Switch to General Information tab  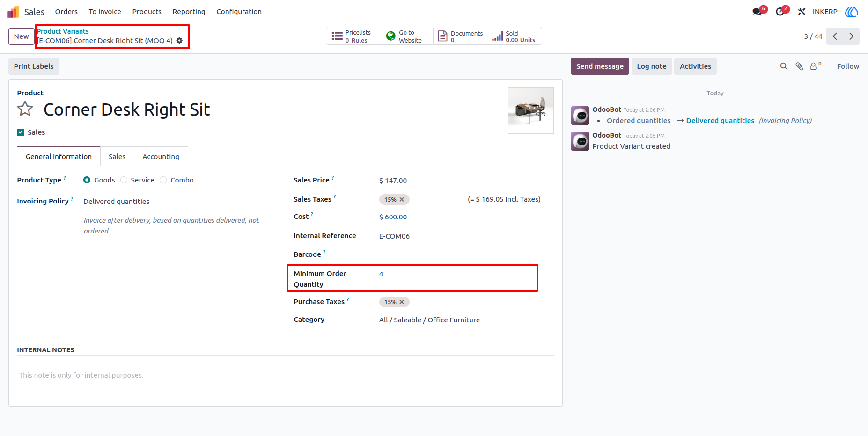(59, 157)
